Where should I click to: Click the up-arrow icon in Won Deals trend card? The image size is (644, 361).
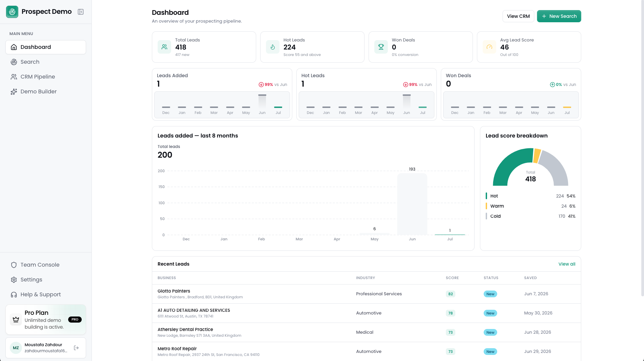[553, 85]
